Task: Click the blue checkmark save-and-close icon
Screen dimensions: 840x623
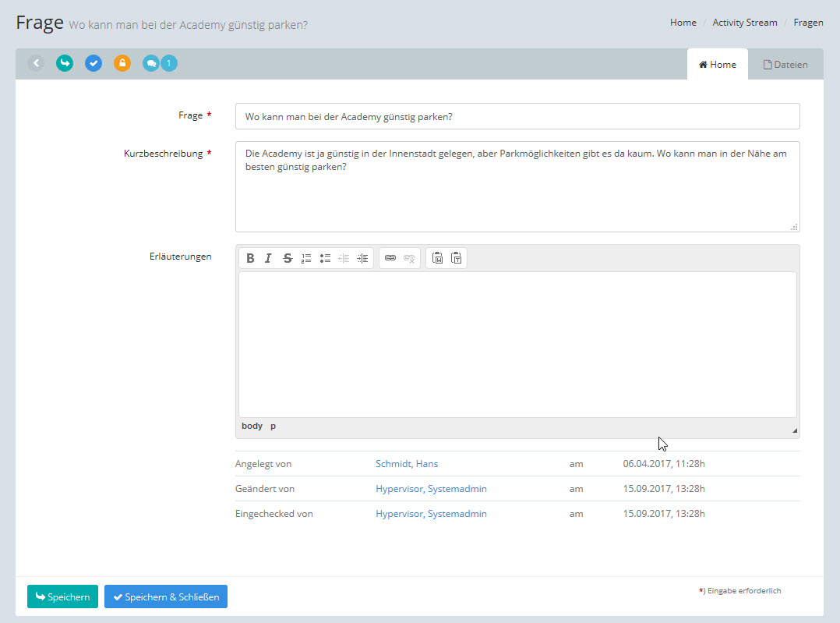Action: (x=94, y=63)
